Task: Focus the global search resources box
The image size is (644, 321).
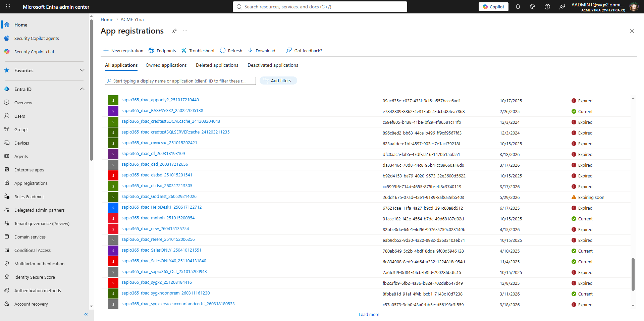Action: [320, 7]
